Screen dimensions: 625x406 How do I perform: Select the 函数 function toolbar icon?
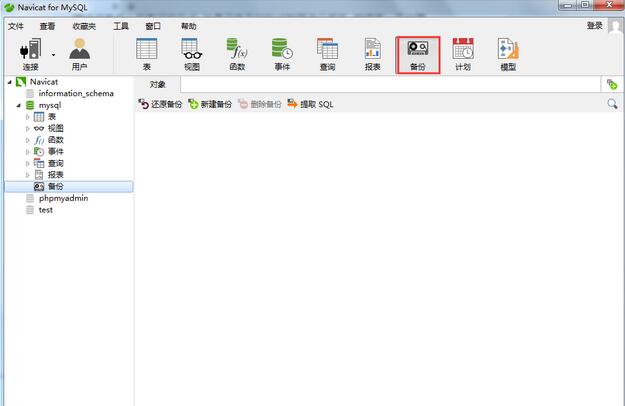[237, 55]
